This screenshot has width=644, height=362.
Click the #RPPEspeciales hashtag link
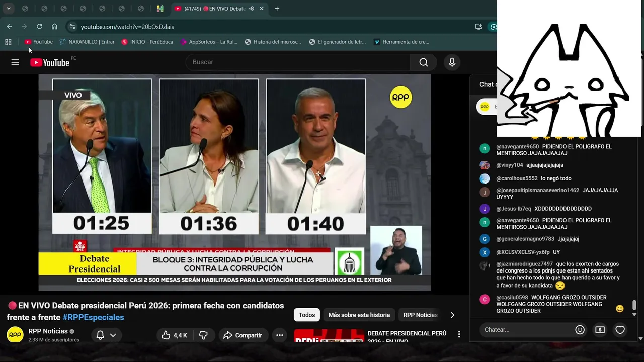point(93,318)
